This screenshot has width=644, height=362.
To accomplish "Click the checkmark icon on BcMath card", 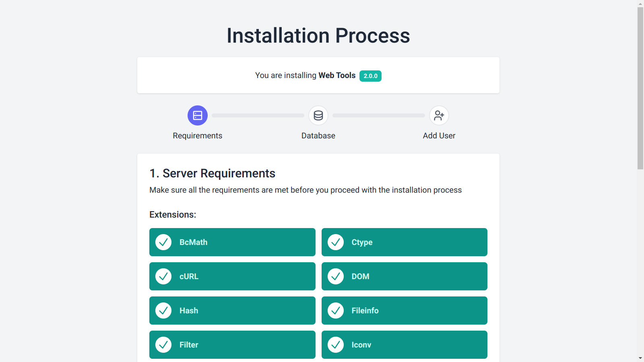I will (x=163, y=242).
